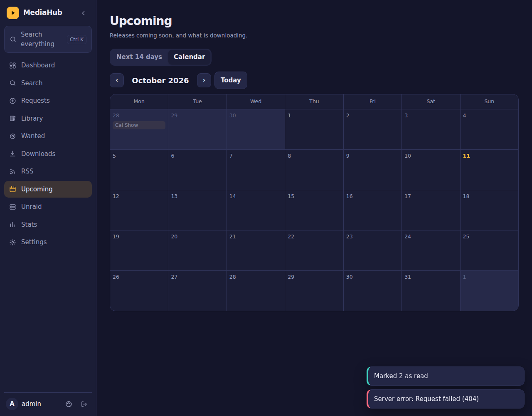The image size is (532, 416).
Task: Go to Search in sidebar
Action: click(x=48, y=83)
